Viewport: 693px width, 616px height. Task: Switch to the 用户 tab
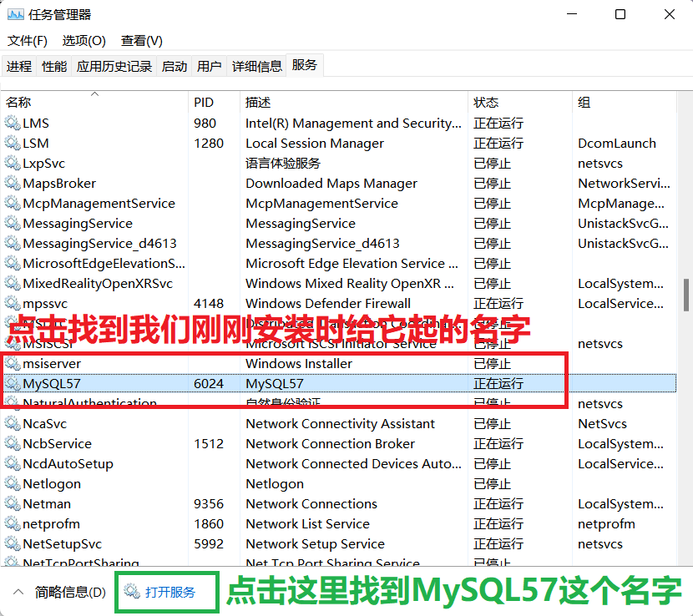209,66
